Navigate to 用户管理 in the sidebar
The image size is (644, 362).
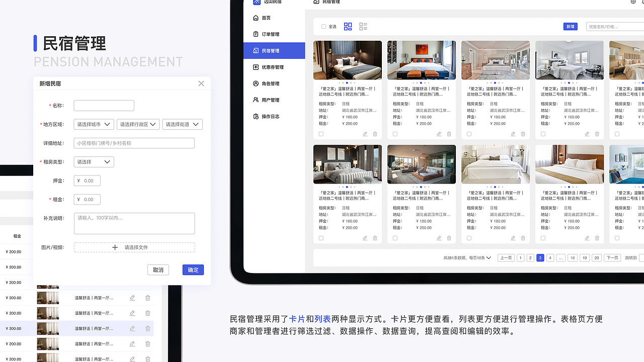point(274,100)
